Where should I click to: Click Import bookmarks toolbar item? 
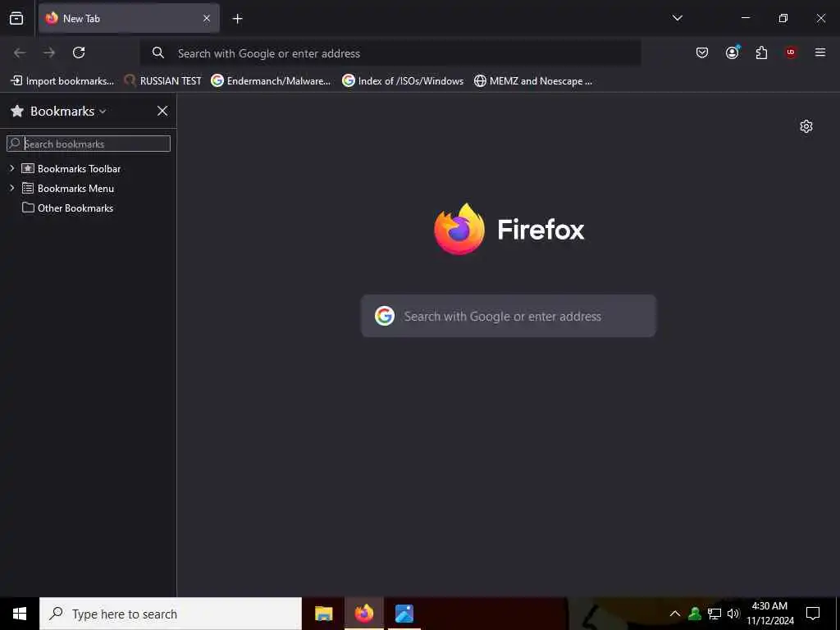[x=62, y=81]
